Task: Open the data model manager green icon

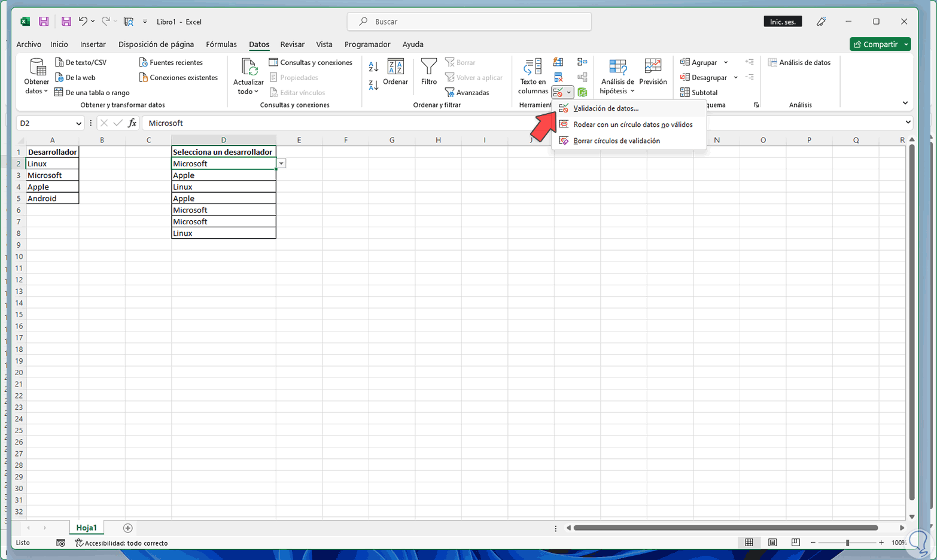Action: tap(582, 92)
